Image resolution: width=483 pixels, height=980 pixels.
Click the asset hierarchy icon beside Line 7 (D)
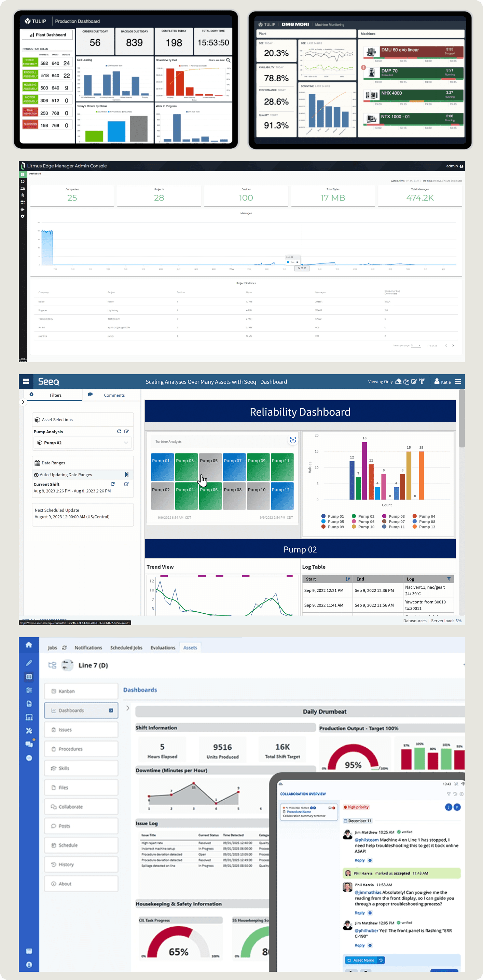[x=53, y=665]
